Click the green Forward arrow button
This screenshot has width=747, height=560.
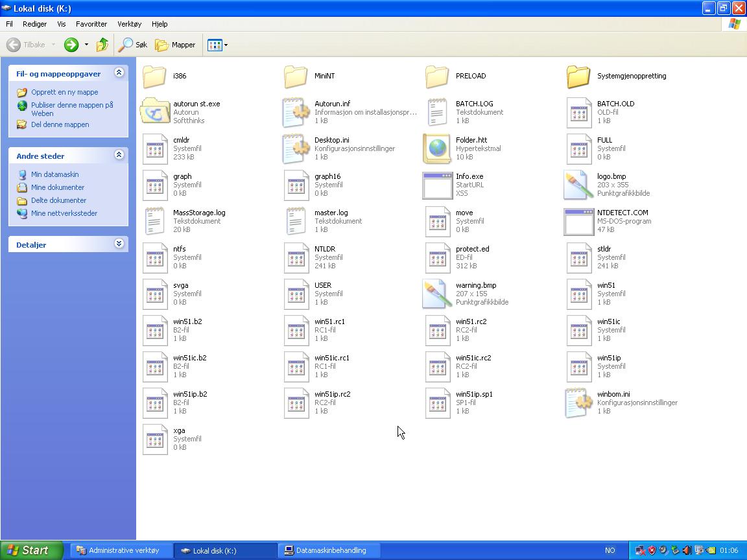pos(71,45)
